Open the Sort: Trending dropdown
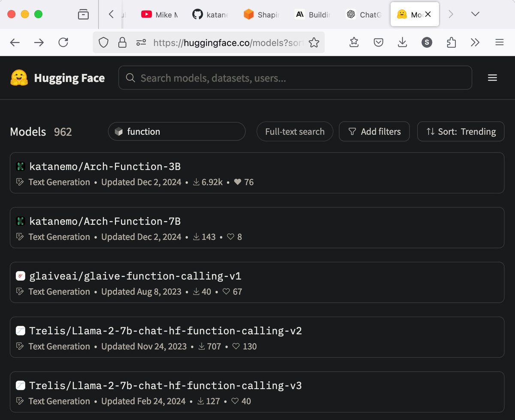 [461, 132]
